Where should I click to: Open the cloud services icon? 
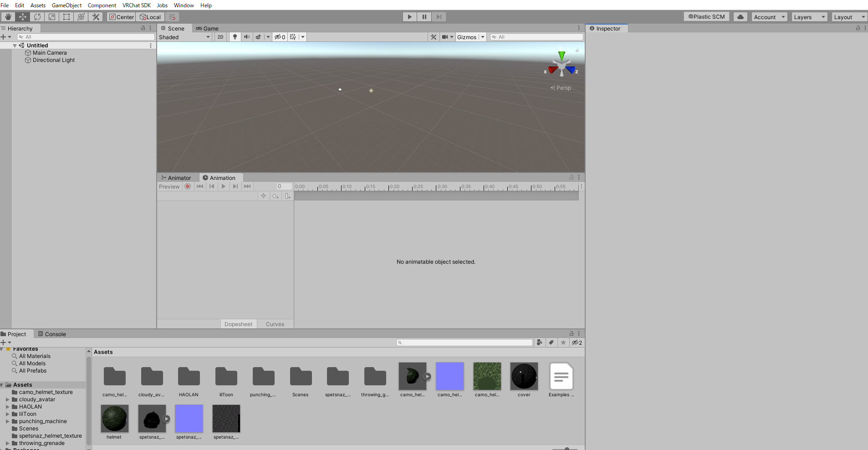pyautogui.click(x=740, y=17)
